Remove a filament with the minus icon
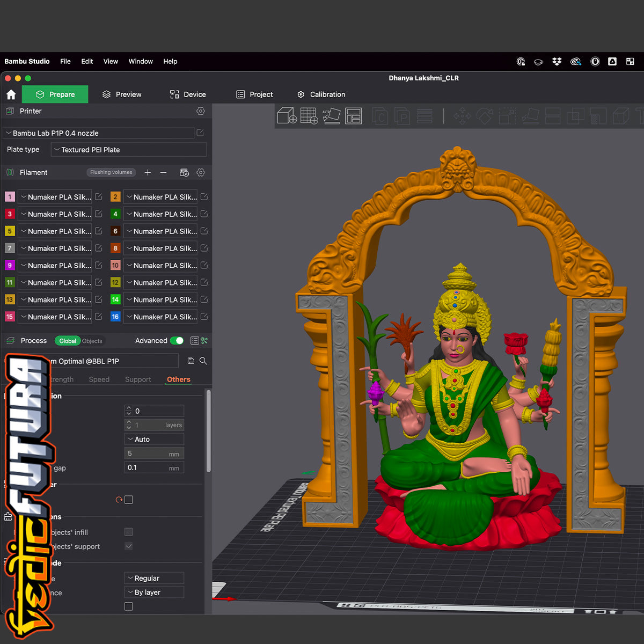This screenshot has width=644, height=644. click(x=163, y=172)
